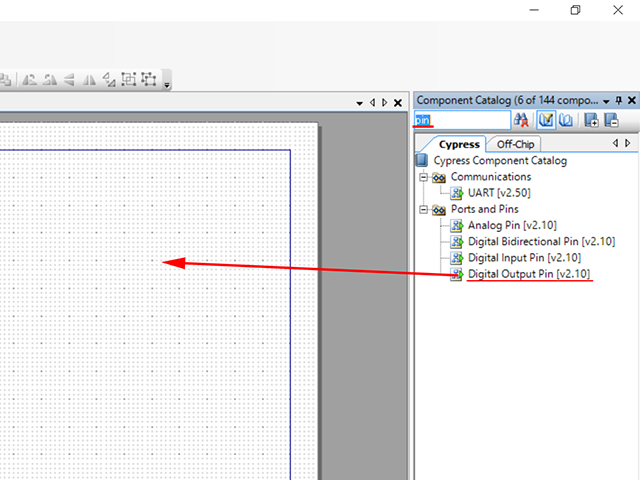Pin the Component Catalog panel

[x=619, y=100]
